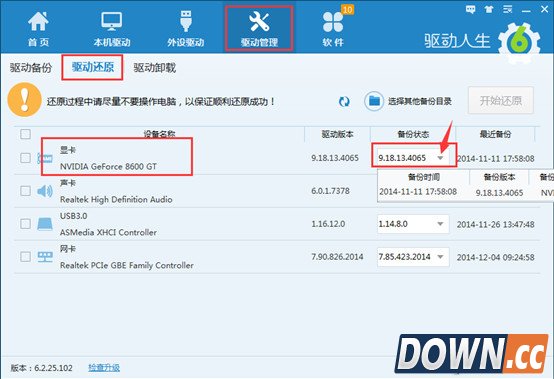Click the 备份状态 column header
The image size is (554, 379).
pyautogui.click(x=413, y=134)
